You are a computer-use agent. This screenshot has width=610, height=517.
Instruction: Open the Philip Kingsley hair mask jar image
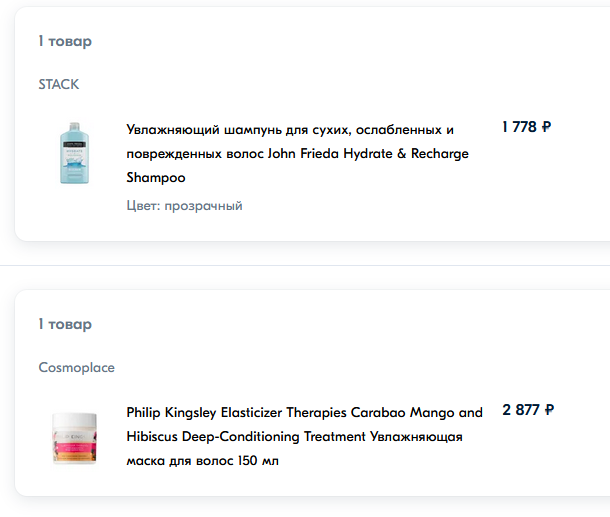point(75,438)
